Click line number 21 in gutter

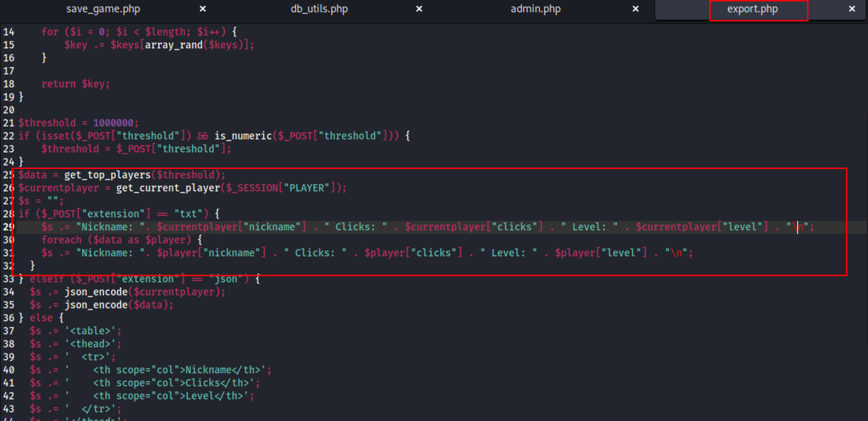tap(9, 123)
